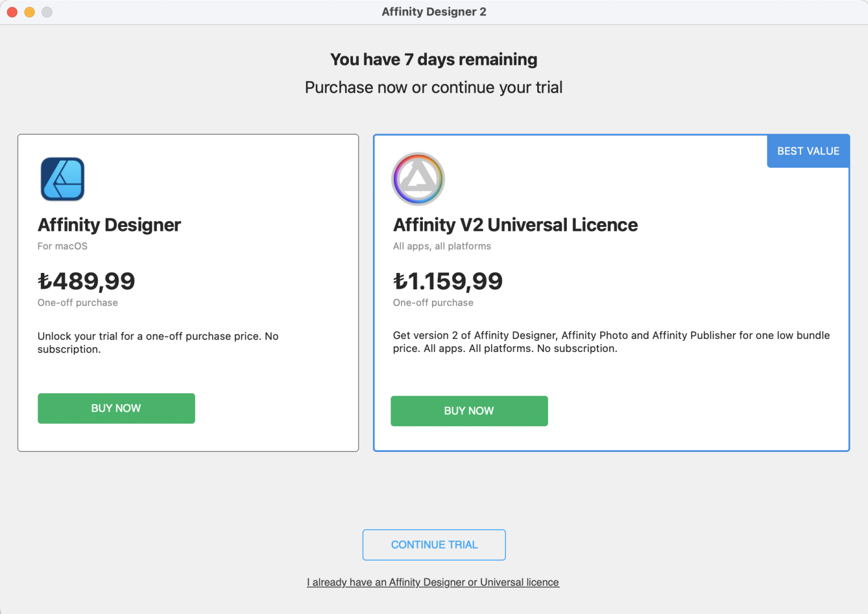
Task: Click the 'For macOS' subtitle
Action: 62,246
